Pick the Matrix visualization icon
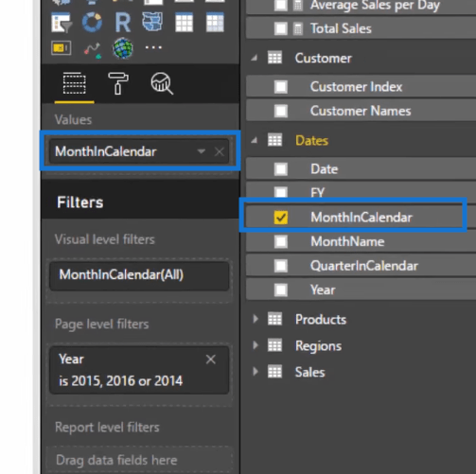 coord(215,22)
